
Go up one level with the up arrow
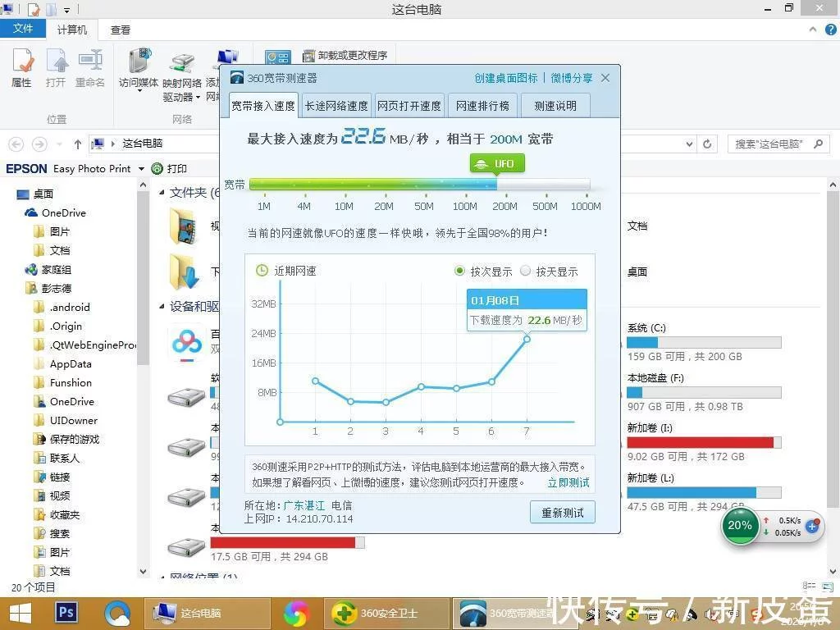tap(78, 144)
